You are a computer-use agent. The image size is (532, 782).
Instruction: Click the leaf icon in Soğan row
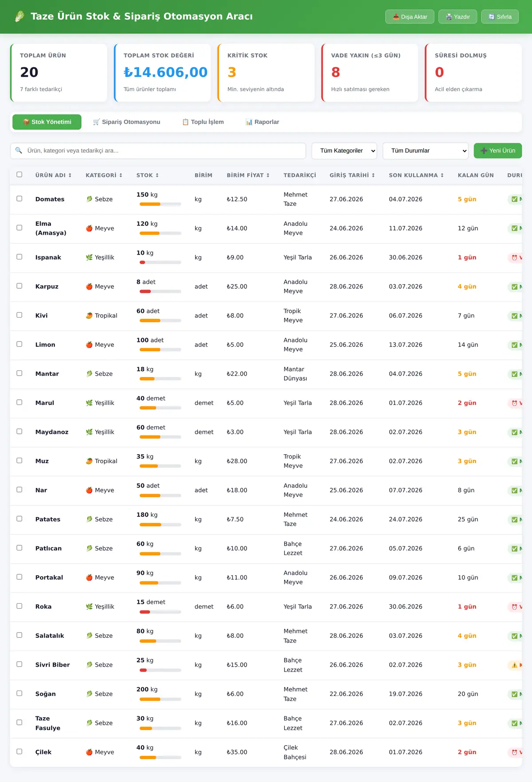click(x=89, y=694)
